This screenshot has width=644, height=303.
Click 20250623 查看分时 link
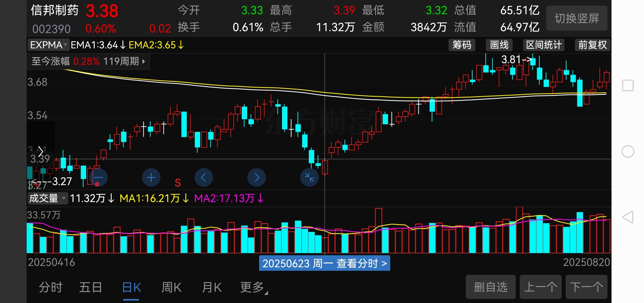coord(324,263)
